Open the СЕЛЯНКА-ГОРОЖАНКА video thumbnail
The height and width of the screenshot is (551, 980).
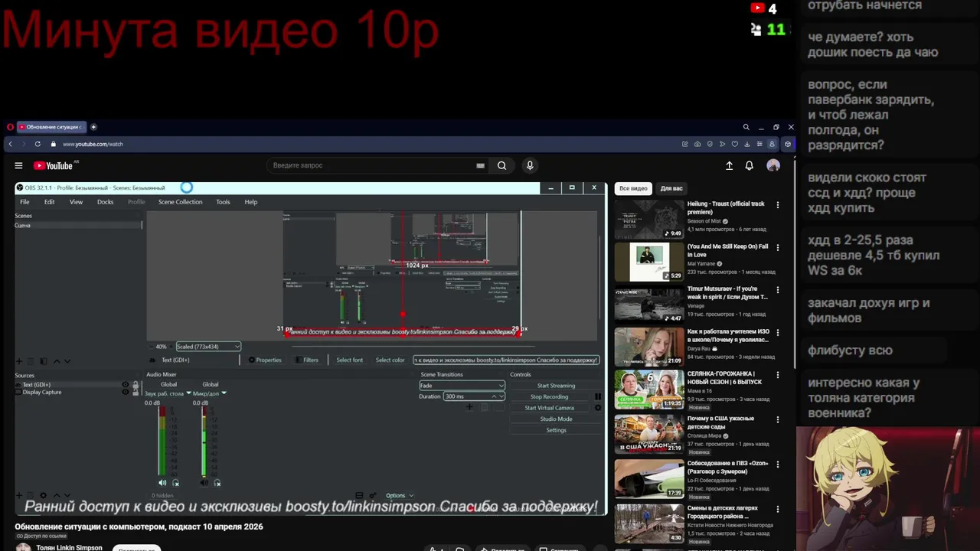click(x=649, y=390)
